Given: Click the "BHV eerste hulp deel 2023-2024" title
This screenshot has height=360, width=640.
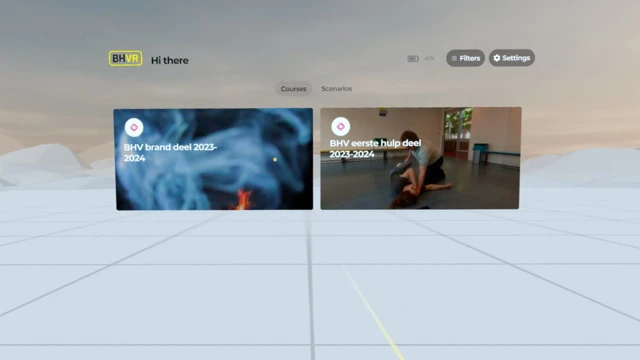Looking at the screenshot, I should tap(375, 148).
